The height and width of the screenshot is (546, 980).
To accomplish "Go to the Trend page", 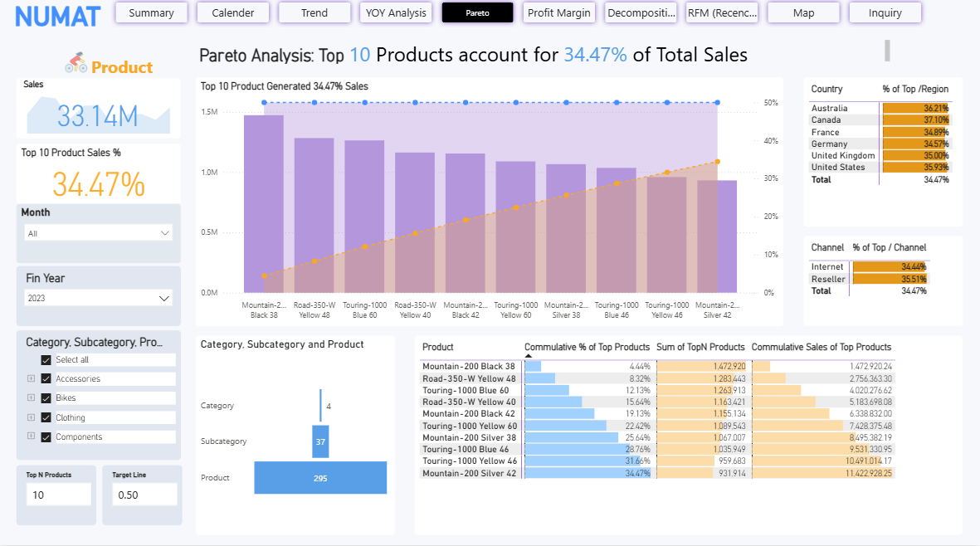I will (314, 12).
